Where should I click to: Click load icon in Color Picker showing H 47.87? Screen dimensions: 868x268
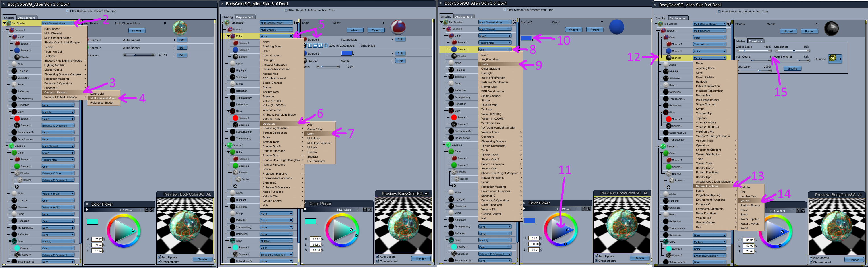click(151, 210)
